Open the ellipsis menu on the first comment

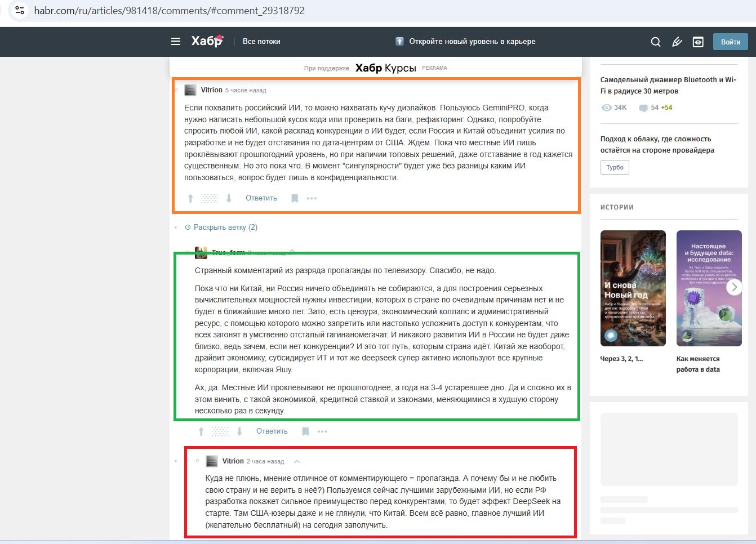pos(312,198)
